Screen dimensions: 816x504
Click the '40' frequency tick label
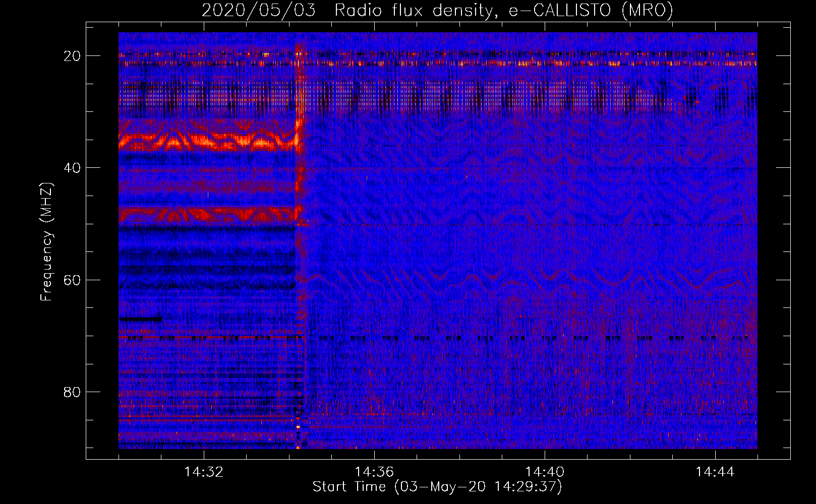pyautogui.click(x=72, y=168)
